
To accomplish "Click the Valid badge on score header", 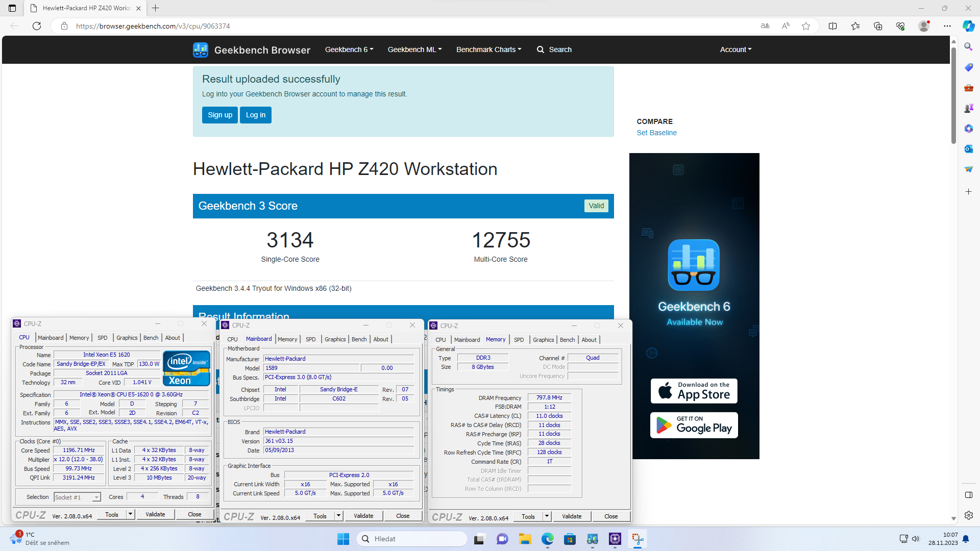I will click(x=596, y=206).
